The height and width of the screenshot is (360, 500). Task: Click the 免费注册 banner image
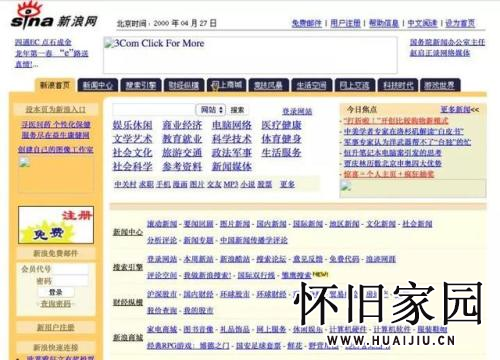coord(56,225)
